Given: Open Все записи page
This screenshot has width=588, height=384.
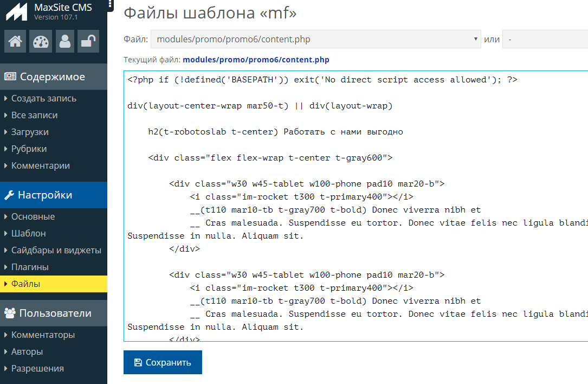Looking at the screenshot, I should pos(34,115).
